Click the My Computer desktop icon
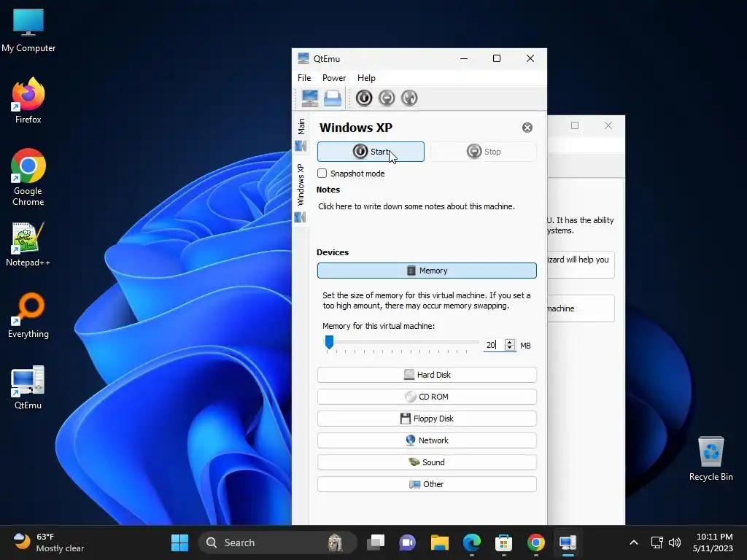 (28, 31)
